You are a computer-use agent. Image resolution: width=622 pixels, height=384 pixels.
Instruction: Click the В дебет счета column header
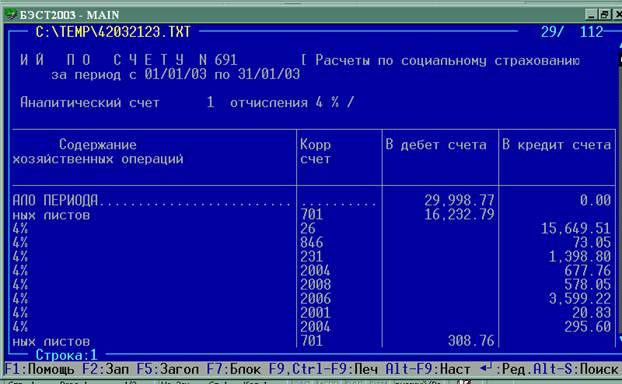click(x=436, y=145)
